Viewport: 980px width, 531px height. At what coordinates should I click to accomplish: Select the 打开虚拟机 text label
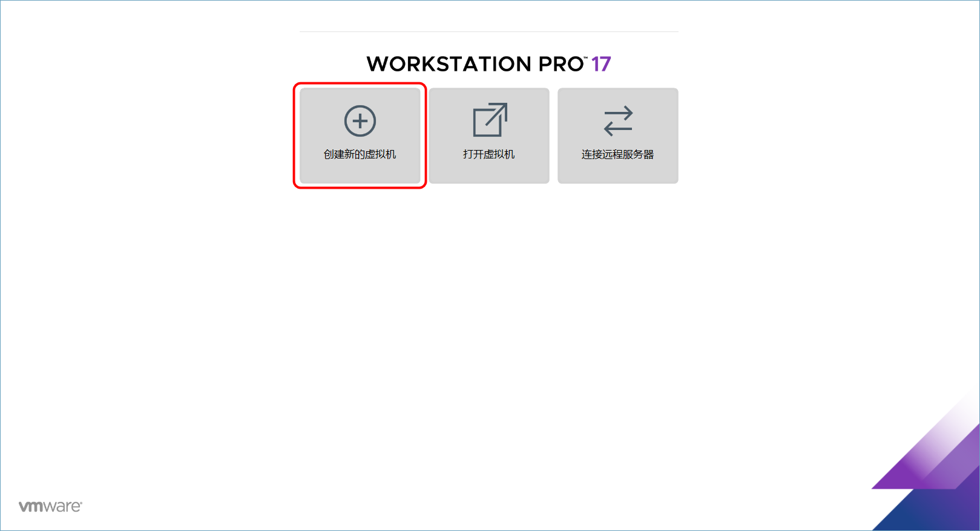point(488,154)
